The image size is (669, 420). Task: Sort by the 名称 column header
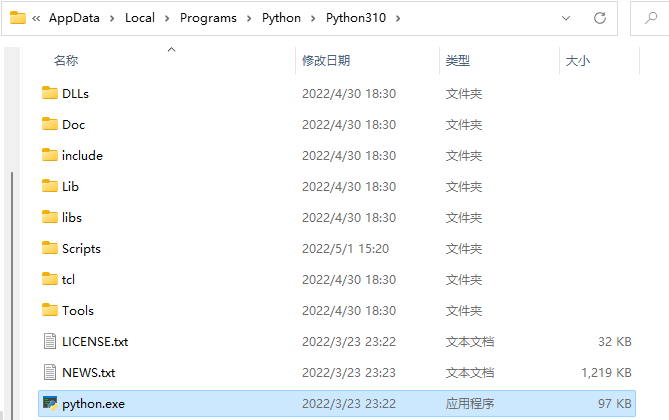(66, 61)
